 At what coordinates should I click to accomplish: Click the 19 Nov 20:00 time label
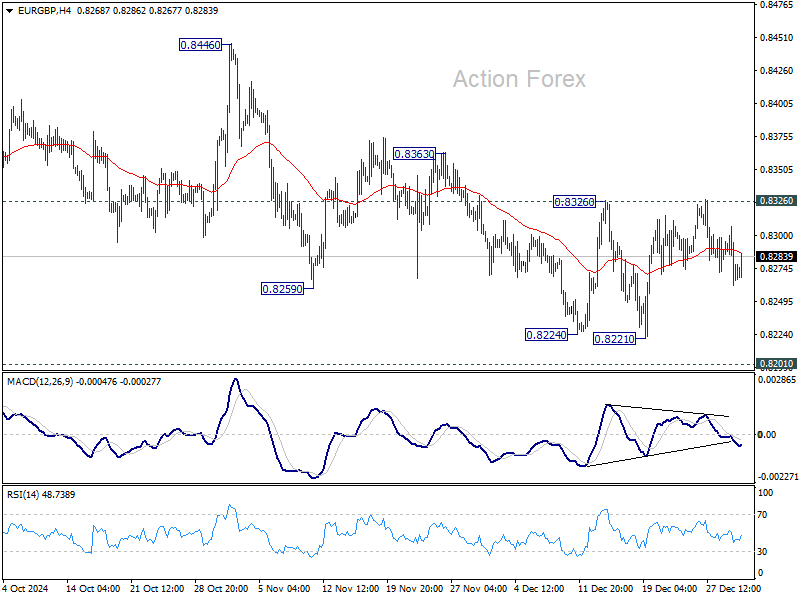[414, 588]
